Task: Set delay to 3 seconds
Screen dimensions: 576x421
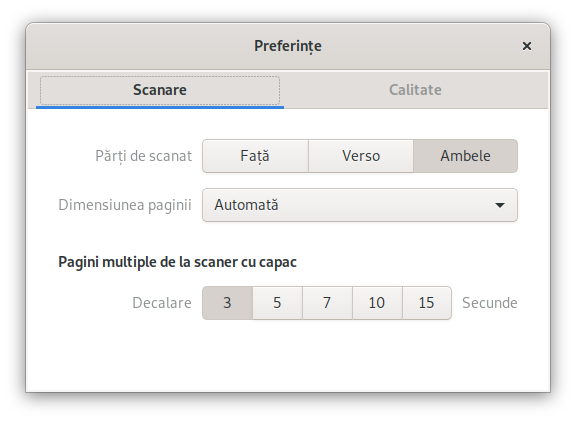Action: (227, 303)
